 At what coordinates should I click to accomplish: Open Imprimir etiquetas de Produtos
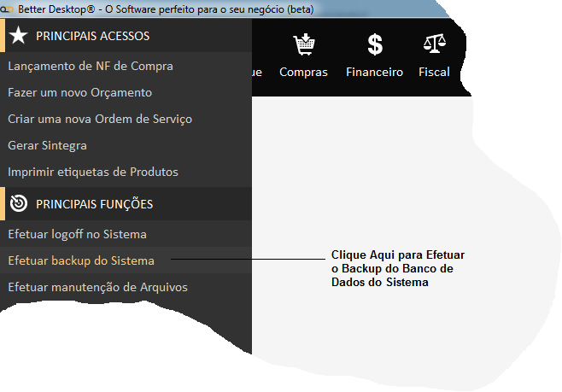click(92, 172)
